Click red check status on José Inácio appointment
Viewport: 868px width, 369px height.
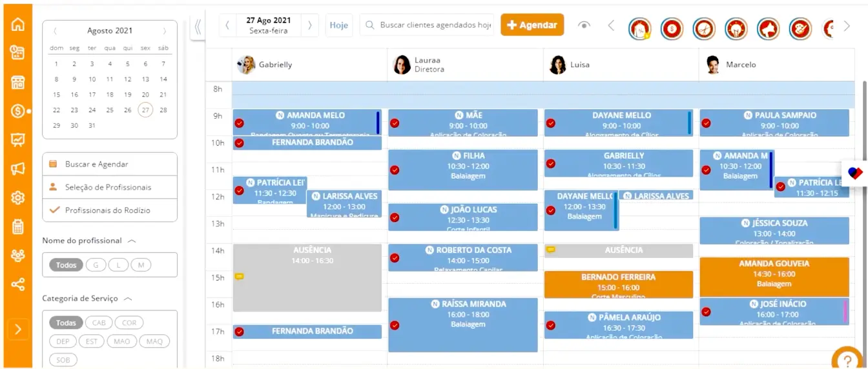tap(706, 312)
